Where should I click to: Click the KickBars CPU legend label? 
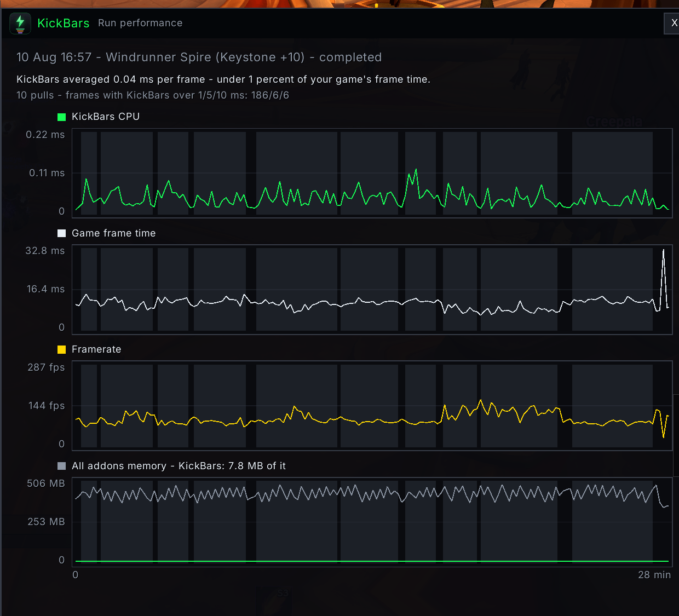[x=106, y=117]
